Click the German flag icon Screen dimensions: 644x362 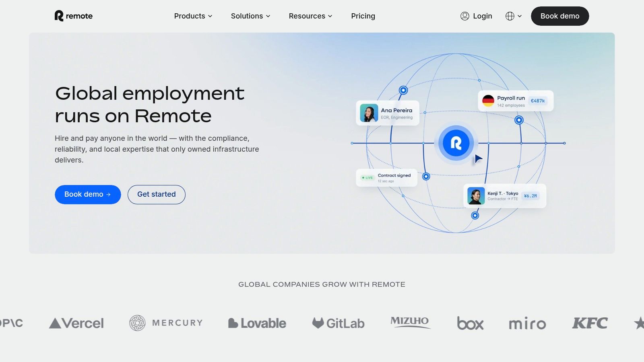[488, 101]
